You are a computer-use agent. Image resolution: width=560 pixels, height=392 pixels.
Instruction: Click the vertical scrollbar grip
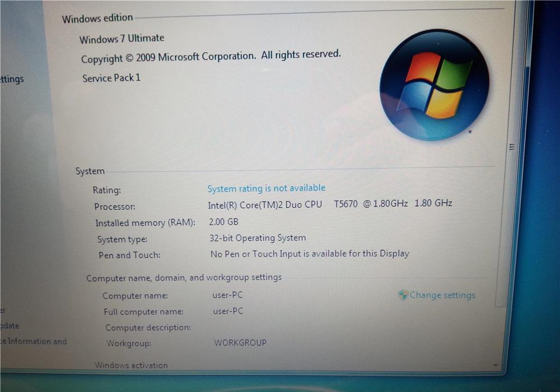[512, 147]
